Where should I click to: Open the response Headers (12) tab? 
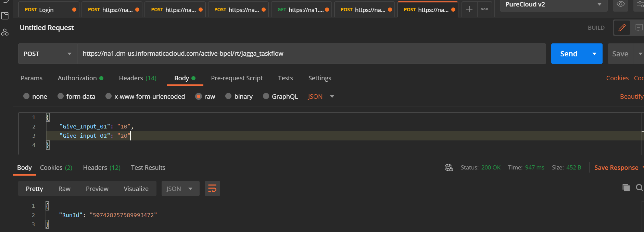coord(102,168)
